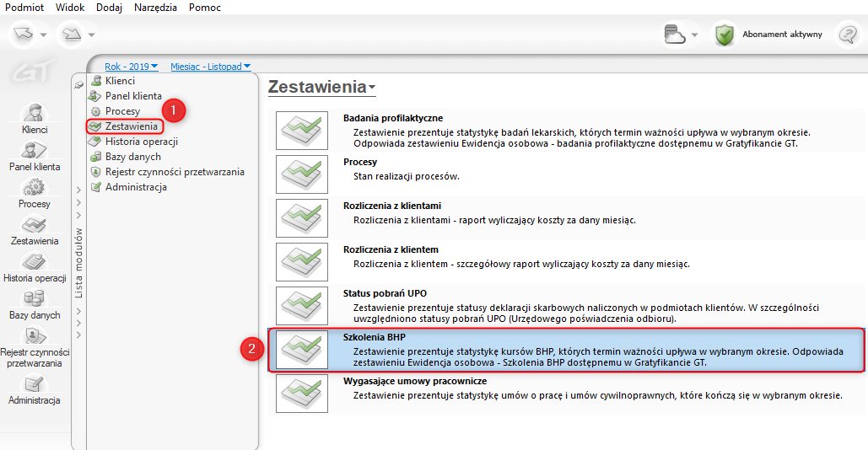The width and height of the screenshot is (868, 450).
Task: Open the Dodaj menu
Action: click(109, 8)
